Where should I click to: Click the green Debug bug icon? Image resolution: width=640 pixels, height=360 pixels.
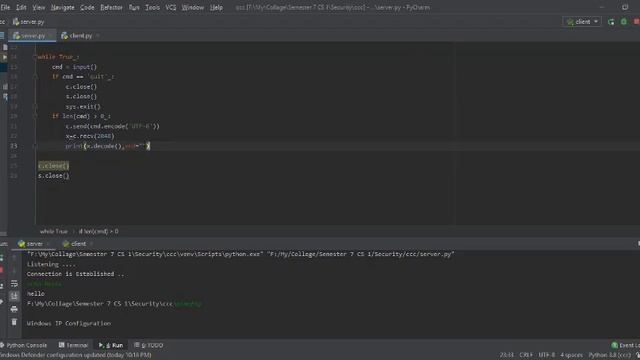point(624,22)
